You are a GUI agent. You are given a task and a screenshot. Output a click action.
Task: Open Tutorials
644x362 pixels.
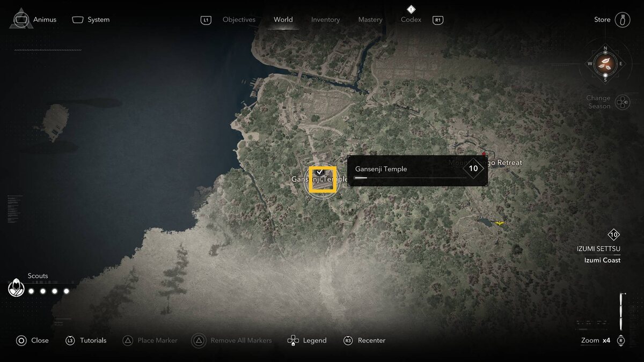pos(93,341)
